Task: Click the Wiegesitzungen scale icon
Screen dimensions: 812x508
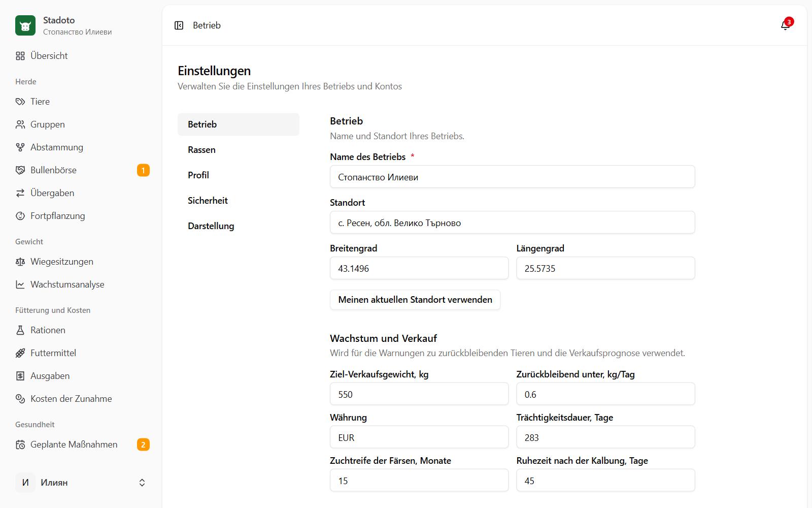Action: [x=20, y=262]
